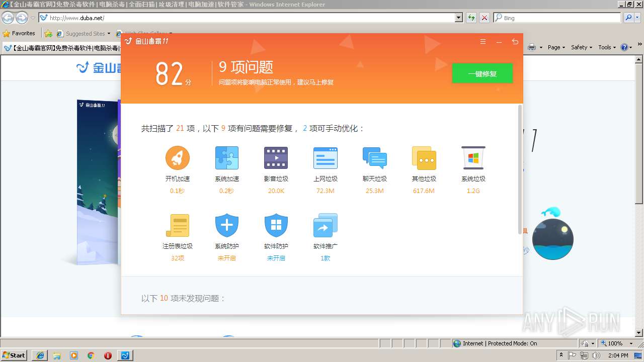This screenshot has width=644, height=362.
Task: Open the 上网垃圾 browser window icon
Action: [325, 158]
